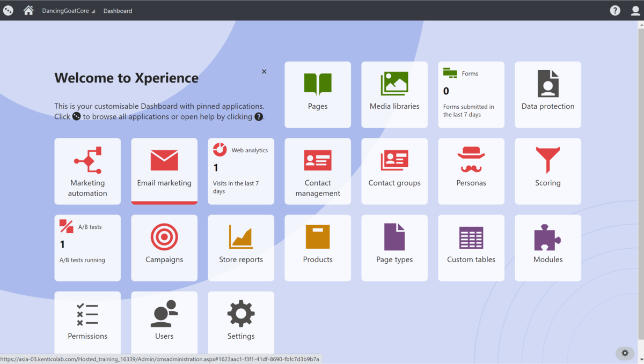Open the Personas application tile

pos(471,171)
